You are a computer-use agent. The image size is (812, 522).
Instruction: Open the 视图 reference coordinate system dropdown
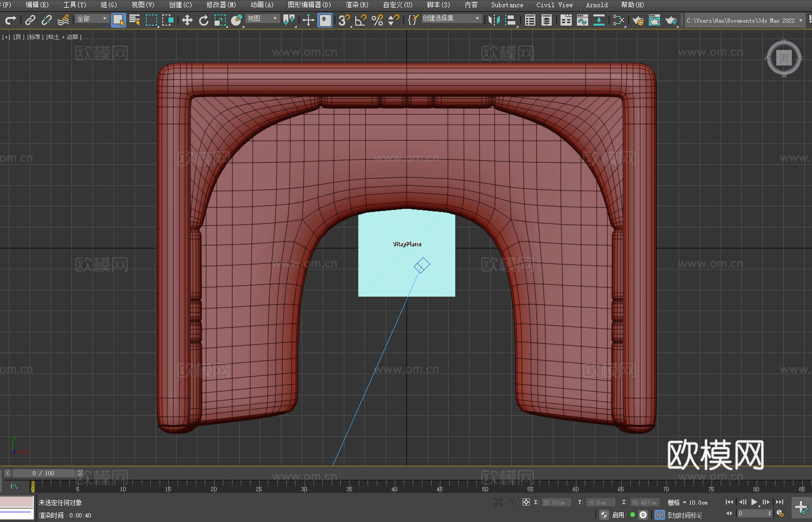(262, 18)
